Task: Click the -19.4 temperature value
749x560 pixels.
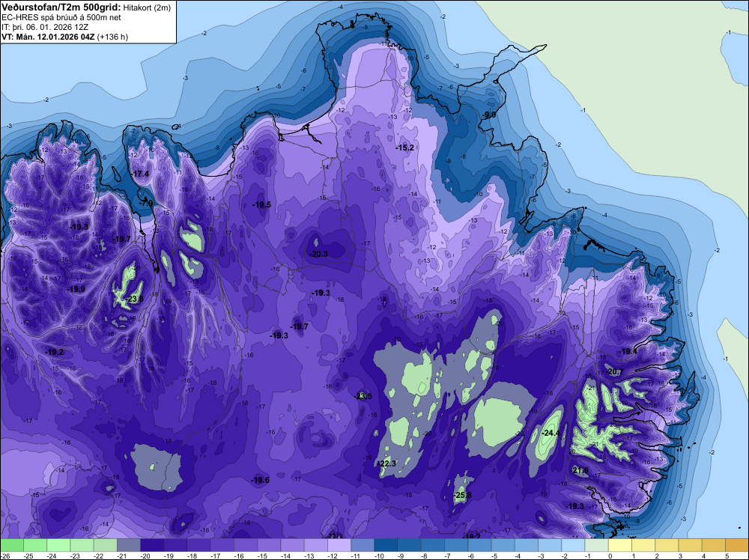Action: coord(628,351)
